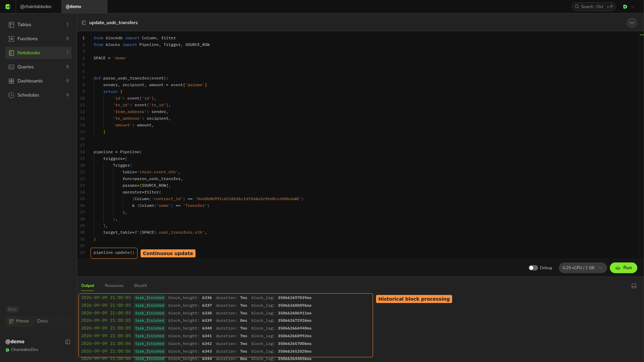Click the ChaintableDev organization icon
The height and width of the screenshot is (362, 644).
click(7, 350)
